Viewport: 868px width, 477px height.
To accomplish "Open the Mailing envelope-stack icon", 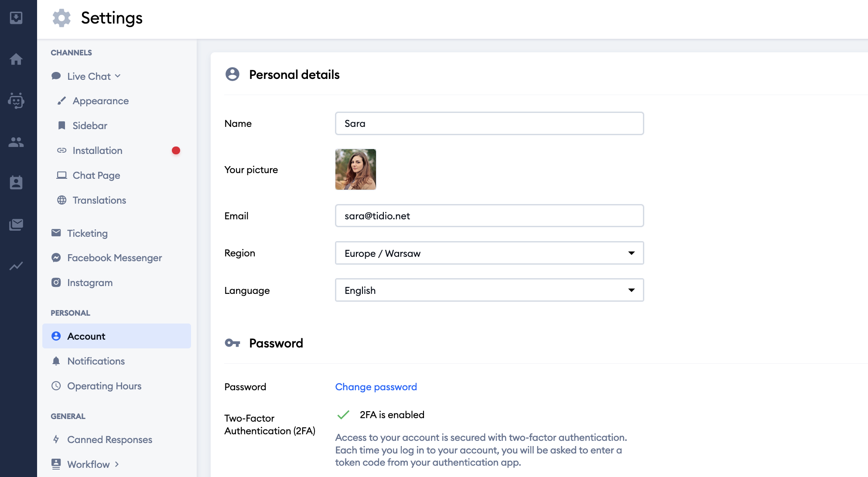I will point(16,225).
